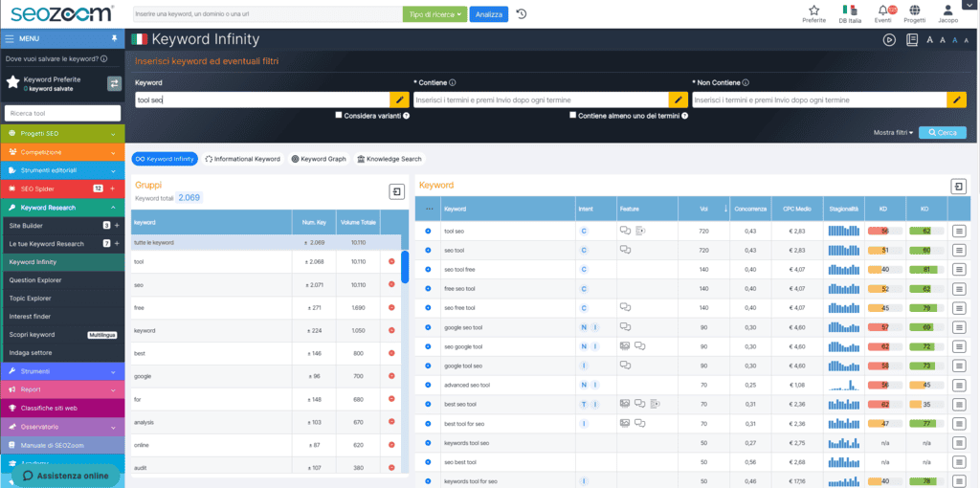This screenshot has height=488, width=980.
Task: Tick Contiene almeno uno dei termini checkbox
Action: click(x=573, y=116)
